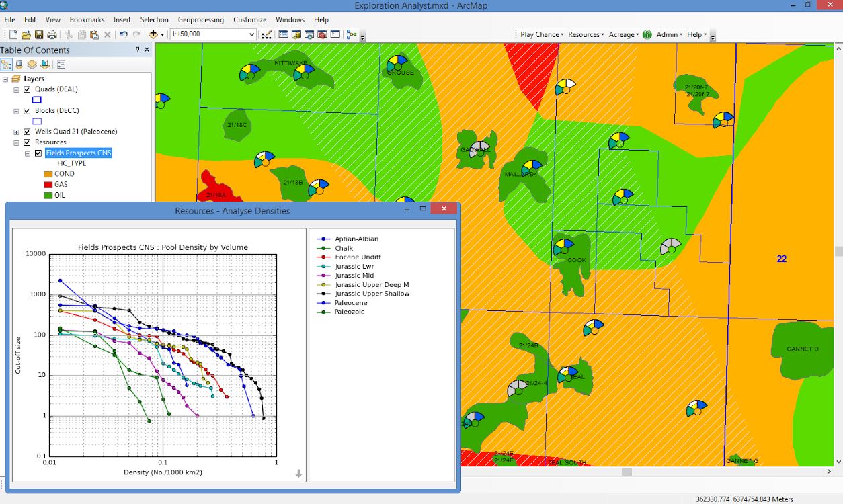Click the COND orange color swatch
This screenshot has height=504, width=843.
click(48, 174)
